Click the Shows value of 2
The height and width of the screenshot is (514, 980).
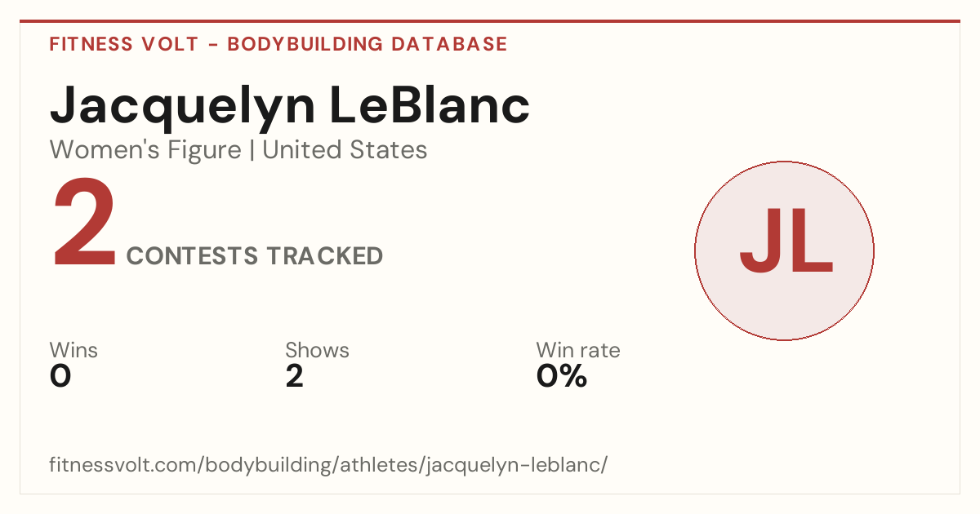tap(294, 376)
